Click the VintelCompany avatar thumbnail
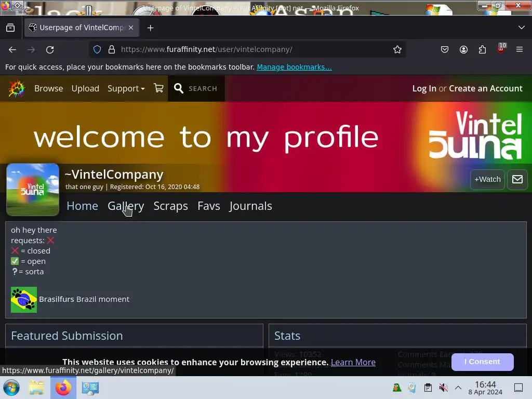 [x=33, y=190]
